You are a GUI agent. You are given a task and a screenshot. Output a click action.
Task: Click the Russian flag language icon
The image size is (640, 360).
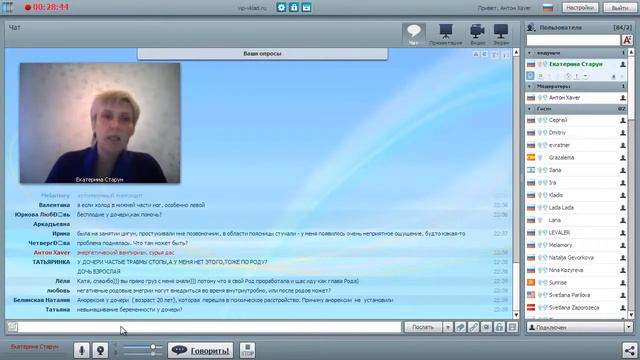548,8
